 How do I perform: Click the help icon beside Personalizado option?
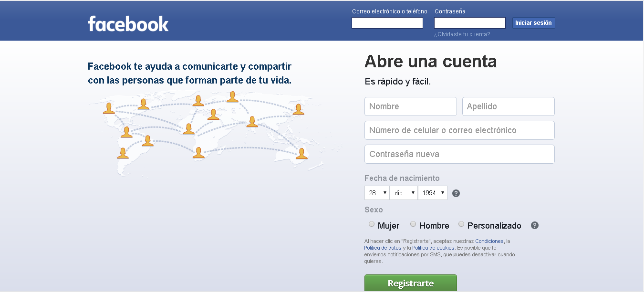click(x=535, y=225)
